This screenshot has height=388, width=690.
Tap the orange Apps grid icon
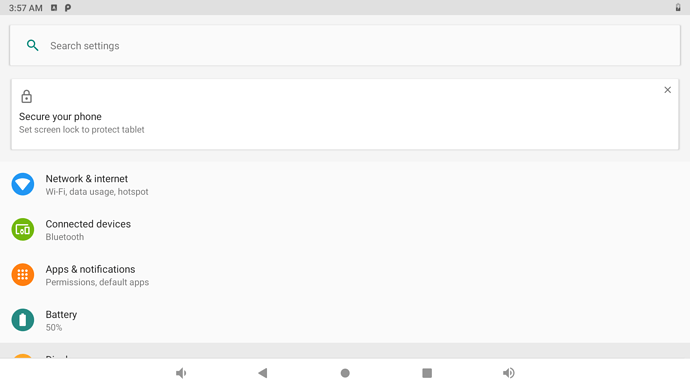(23, 275)
